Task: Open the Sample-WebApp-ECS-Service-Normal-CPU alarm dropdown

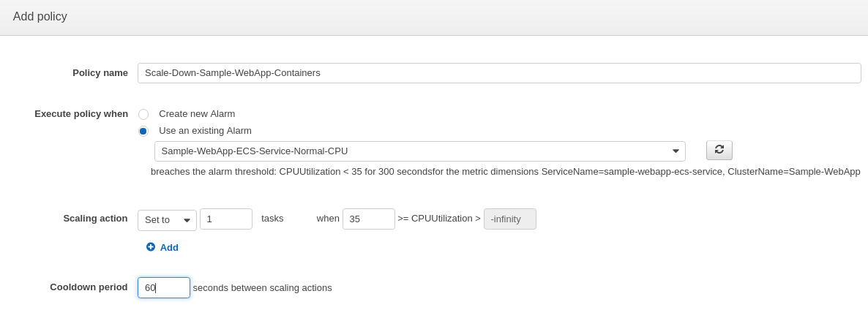Action: coord(419,151)
